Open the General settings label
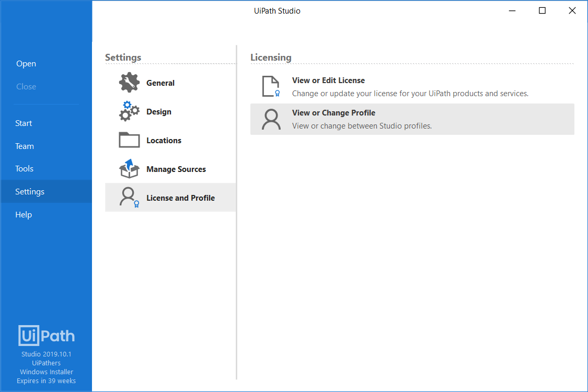Image resolution: width=588 pixels, height=392 pixels. coord(160,83)
